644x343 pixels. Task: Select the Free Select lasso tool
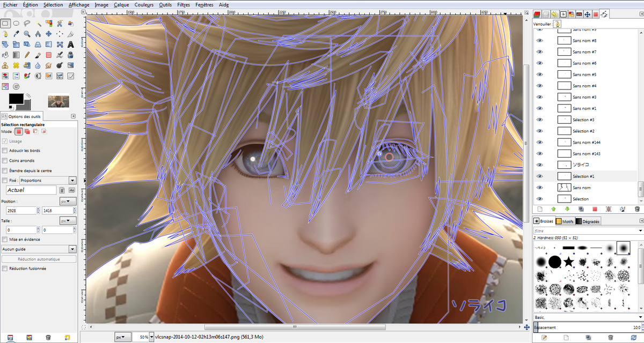pyautogui.click(x=27, y=23)
